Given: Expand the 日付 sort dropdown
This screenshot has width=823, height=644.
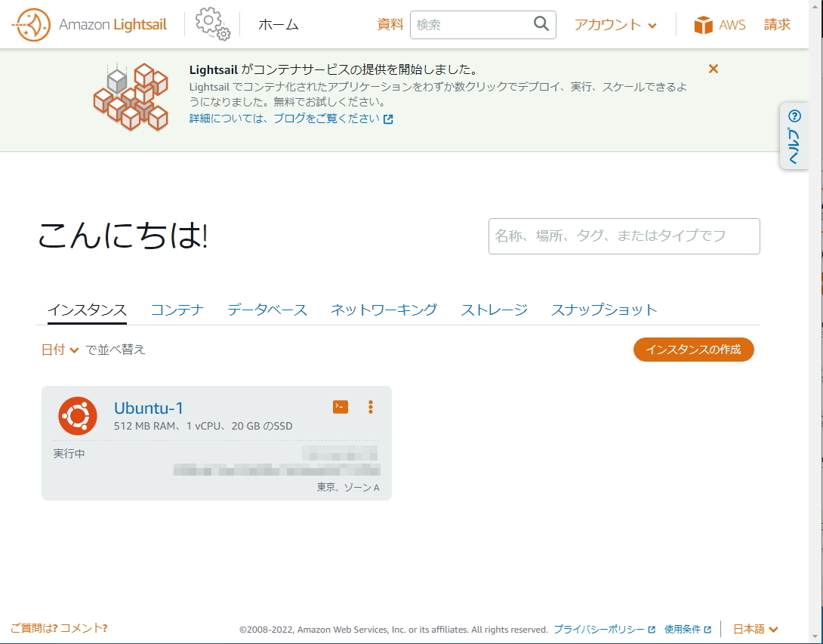Looking at the screenshot, I should [60, 350].
